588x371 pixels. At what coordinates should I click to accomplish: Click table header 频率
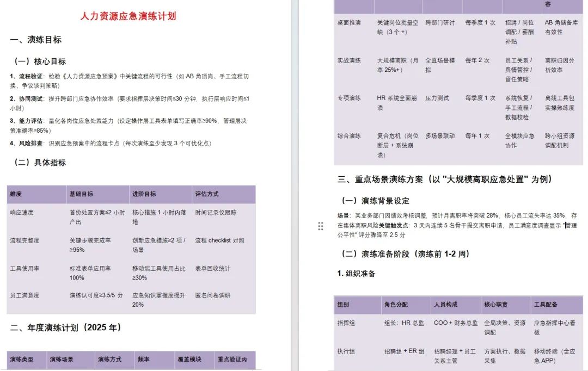(144, 360)
